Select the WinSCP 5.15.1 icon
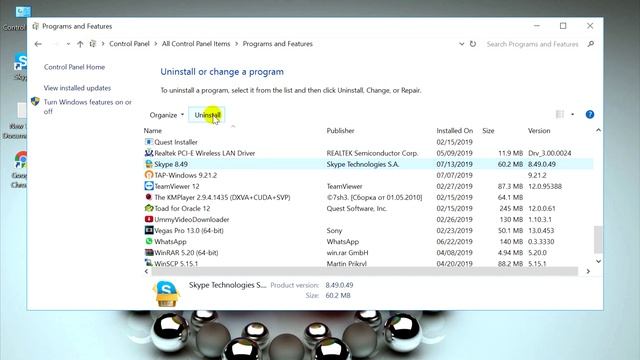 click(x=149, y=263)
